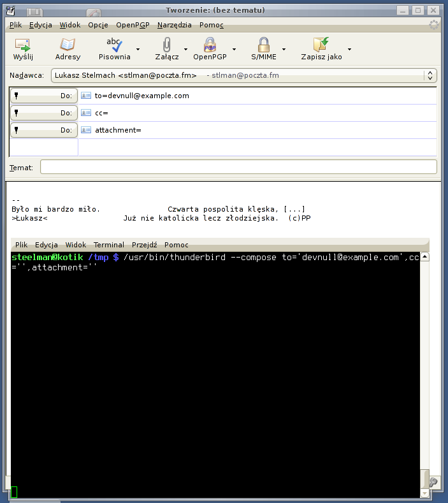
Task: Open the Plik menu in Thunderbird
Action: pyautogui.click(x=15, y=25)
